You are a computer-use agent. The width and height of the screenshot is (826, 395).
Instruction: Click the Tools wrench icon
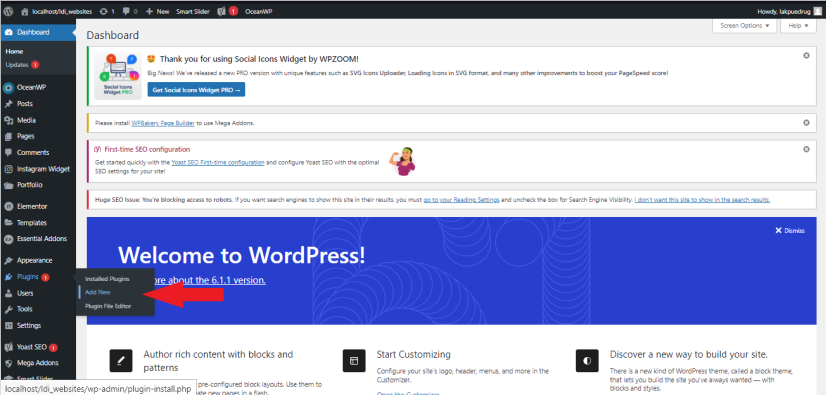8,309
